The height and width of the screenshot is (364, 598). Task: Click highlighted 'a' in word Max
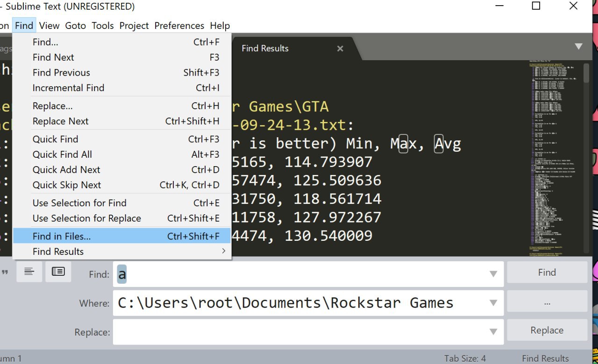pos(404,144)
